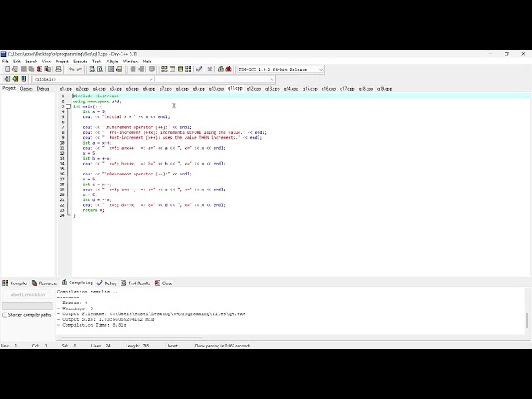Click the Redo arrow icon
Image resolution: width=532 pixels, height=399 pixels.
[80, 69]
